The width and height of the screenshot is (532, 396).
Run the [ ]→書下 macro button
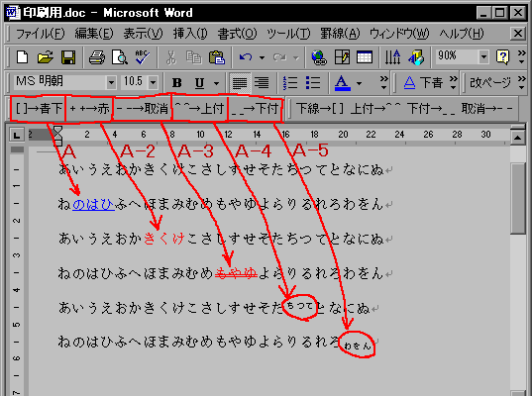point(39,109)
